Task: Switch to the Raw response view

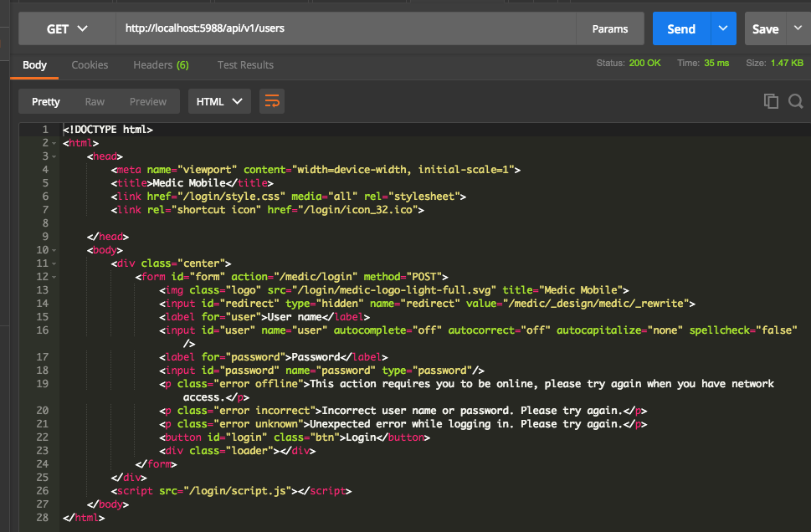Action: pyautogui.click(x=93, y=100)
